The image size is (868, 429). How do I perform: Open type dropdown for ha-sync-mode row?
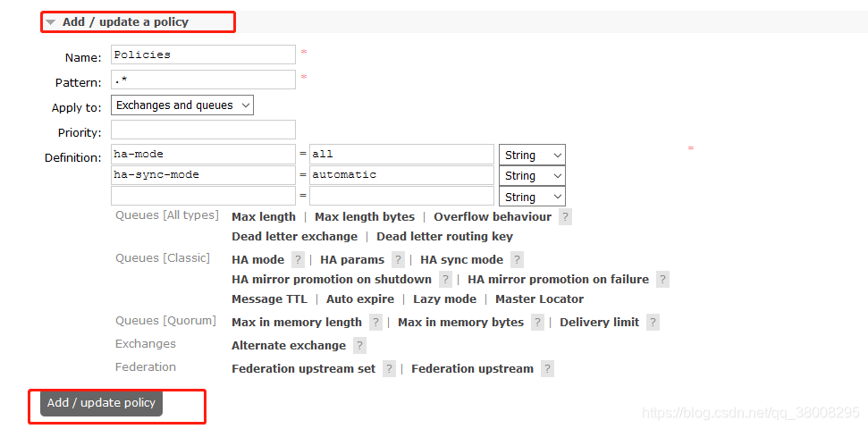click(532, 176)
